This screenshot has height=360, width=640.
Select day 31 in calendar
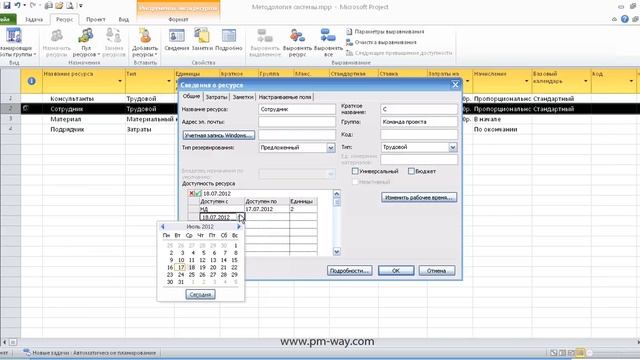pyautogui.click(x=181, y=282)
